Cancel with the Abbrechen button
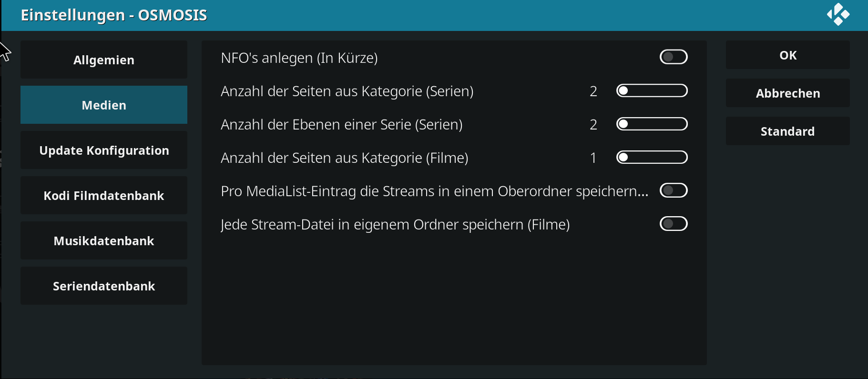 (788, 93)
